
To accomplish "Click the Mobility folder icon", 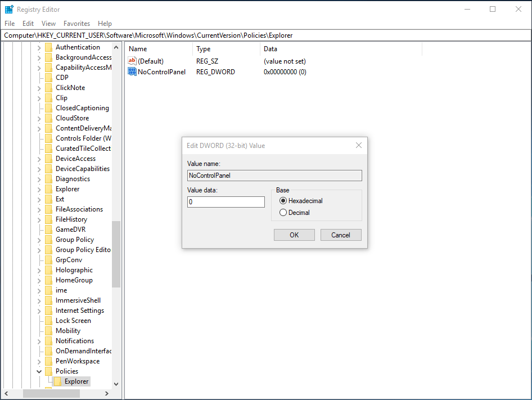I will (x=49, y=331).
